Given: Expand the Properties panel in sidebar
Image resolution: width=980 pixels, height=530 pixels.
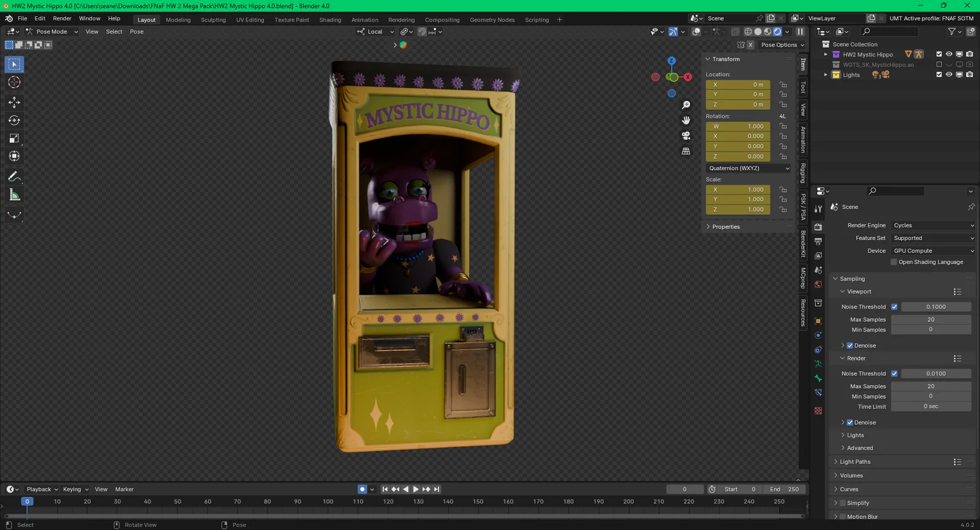Looking at the screenshot, I should click(726, 226).
